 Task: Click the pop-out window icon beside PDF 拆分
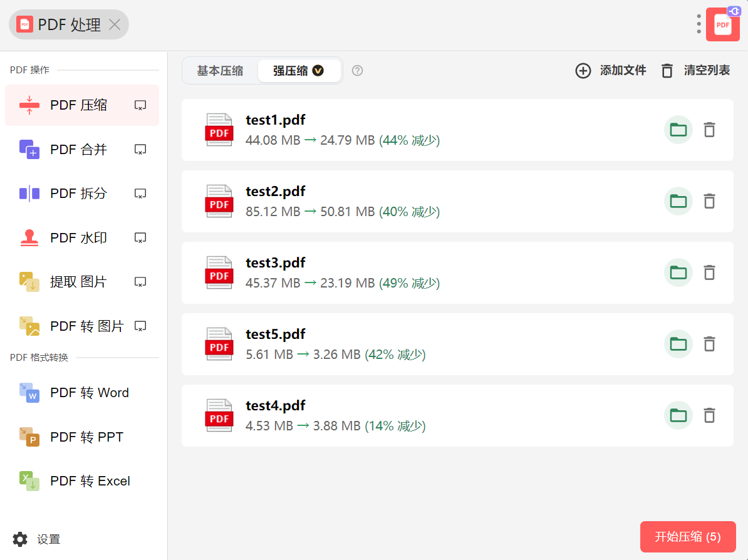coord(140,194)
